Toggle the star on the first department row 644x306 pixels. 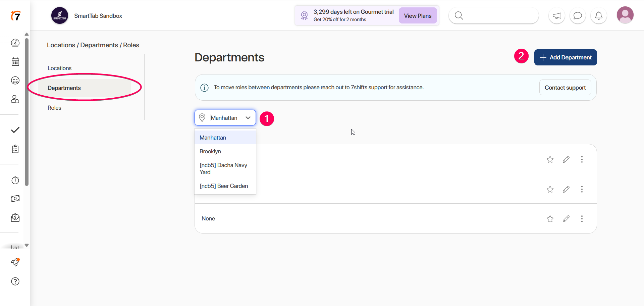(x=550, y=159)
